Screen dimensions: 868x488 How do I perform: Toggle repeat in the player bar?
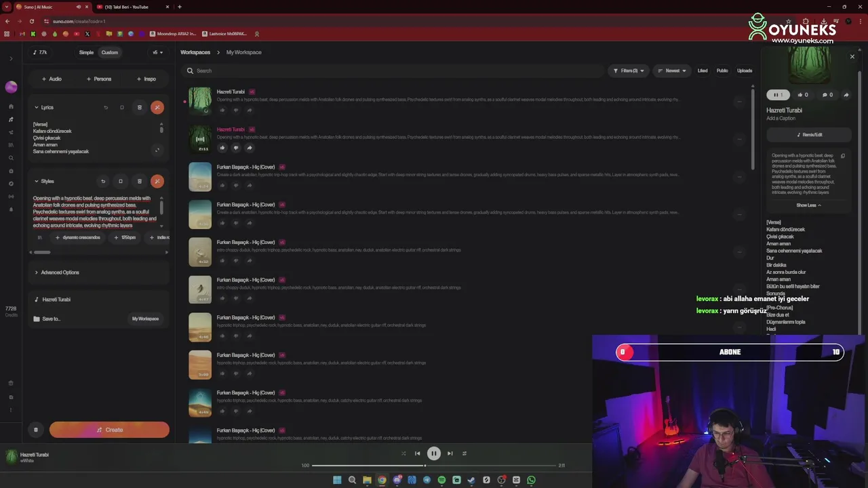tap(465, 453)
